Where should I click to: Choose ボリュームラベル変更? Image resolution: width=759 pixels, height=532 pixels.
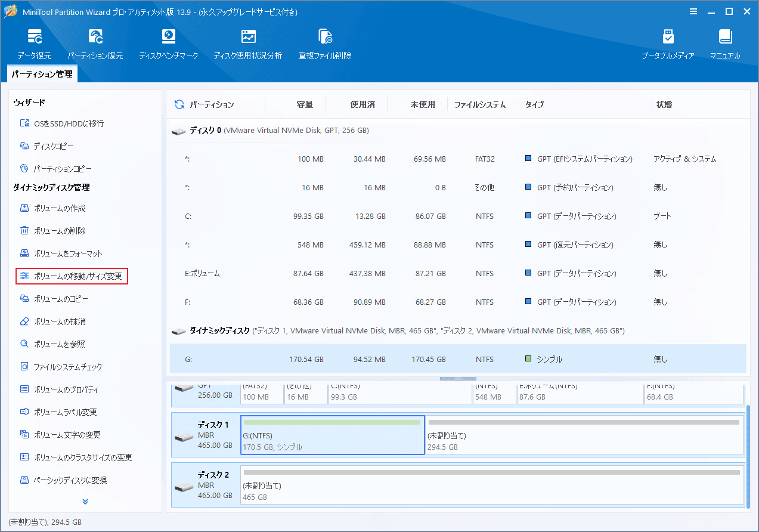point(58,412)
